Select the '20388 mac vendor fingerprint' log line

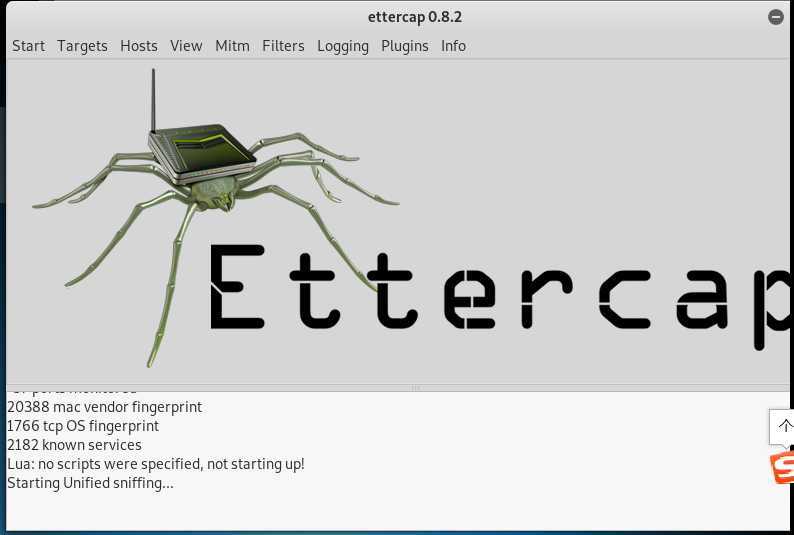click(104, 407)
